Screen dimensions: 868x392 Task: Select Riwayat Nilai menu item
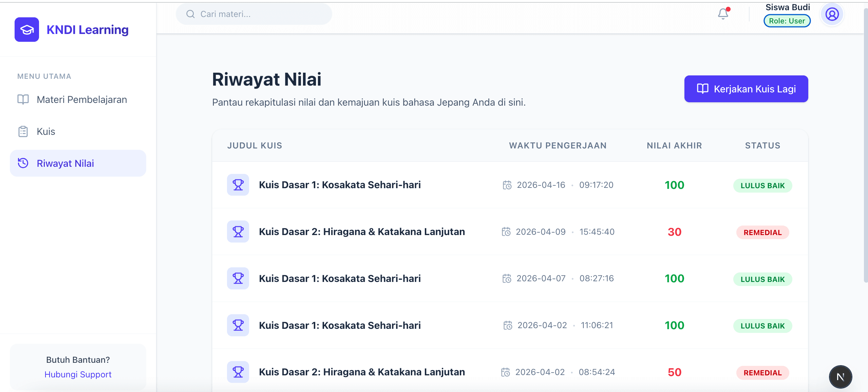coord(78,163)
